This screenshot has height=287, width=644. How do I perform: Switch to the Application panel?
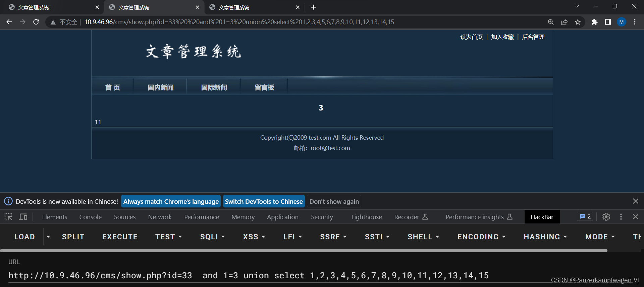coord(283,217)
